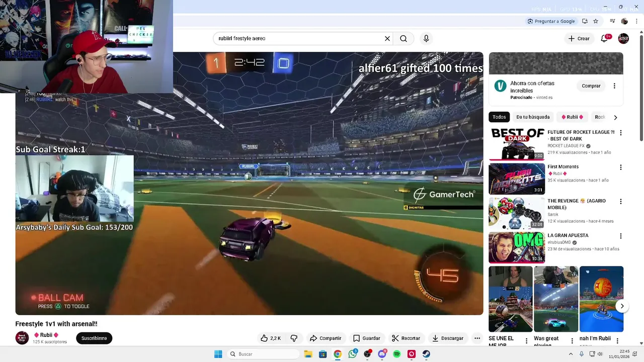
Task: Click Recortar under the video
Action: tap(406, 338)
